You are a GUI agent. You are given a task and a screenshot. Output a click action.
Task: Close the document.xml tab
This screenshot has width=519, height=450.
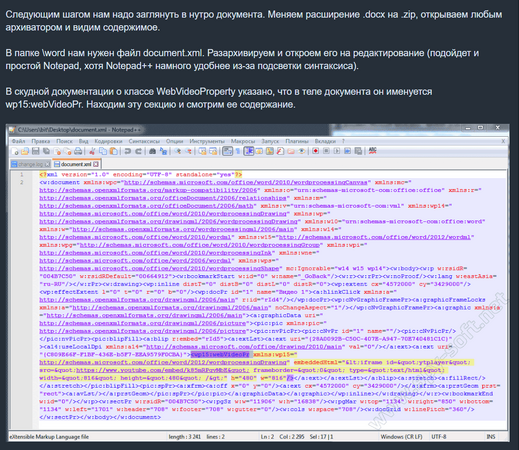tap(96, 164)
